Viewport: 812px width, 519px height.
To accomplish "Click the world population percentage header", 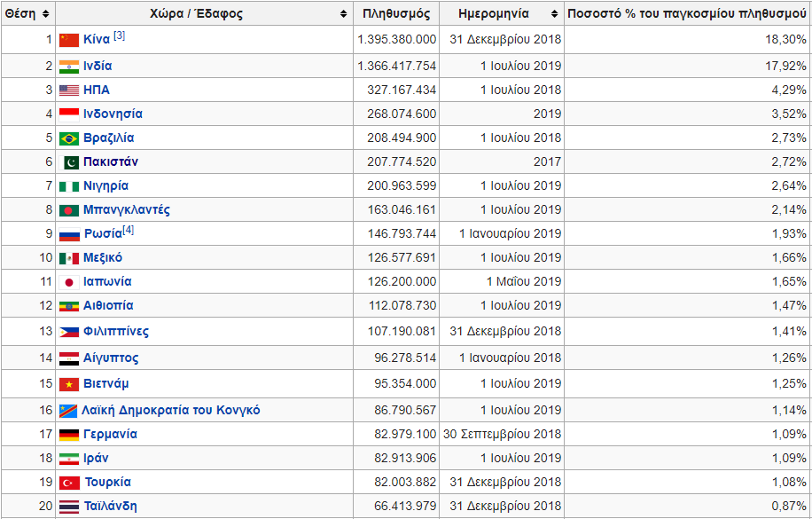I will click(687, 14).
